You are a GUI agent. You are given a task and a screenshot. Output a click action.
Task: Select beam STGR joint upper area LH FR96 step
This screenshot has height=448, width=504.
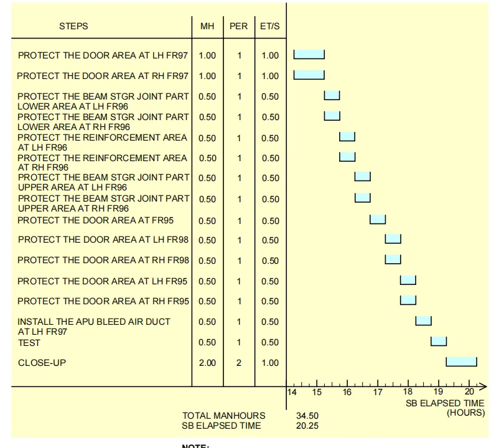click(103, 182)
